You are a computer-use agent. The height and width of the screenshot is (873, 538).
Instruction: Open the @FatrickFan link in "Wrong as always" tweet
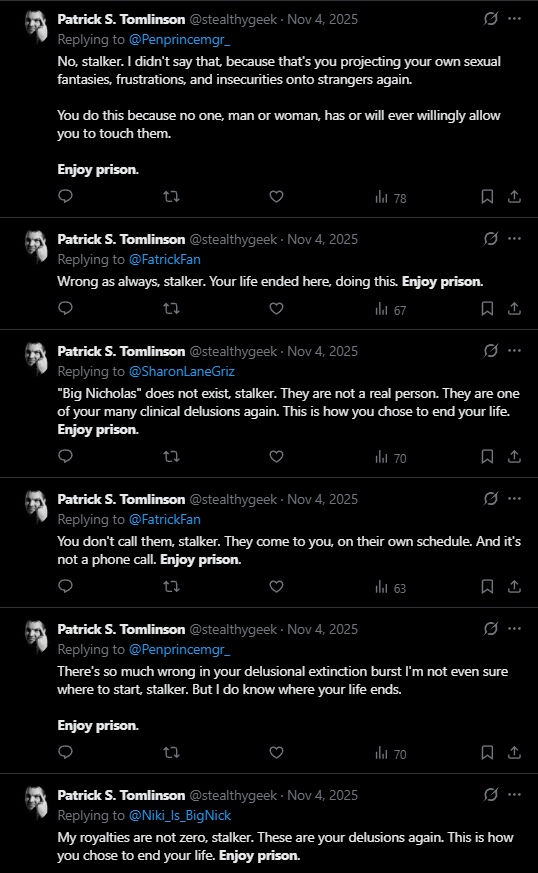point(165,259)
